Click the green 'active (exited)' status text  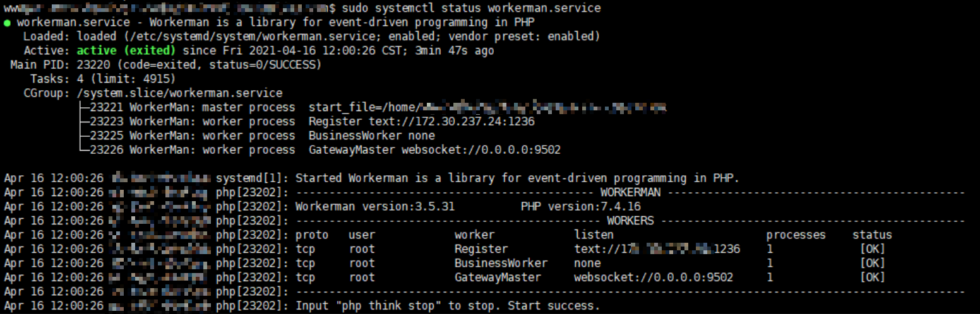coord(126,50)
